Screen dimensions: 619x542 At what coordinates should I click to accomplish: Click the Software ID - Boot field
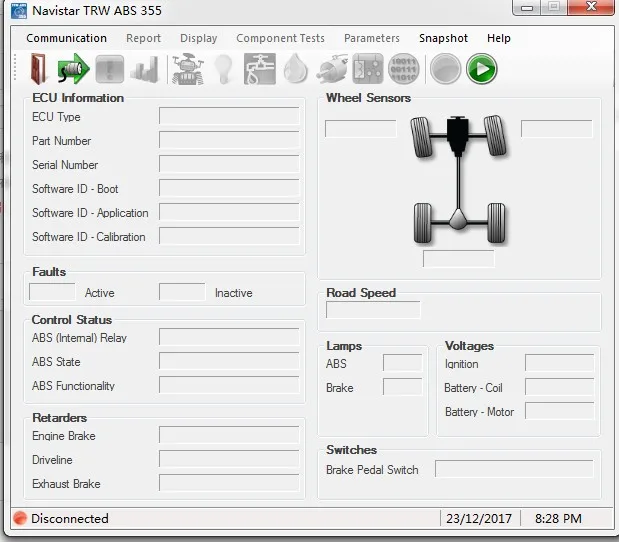pyautogui.click(x=229, y=188)
